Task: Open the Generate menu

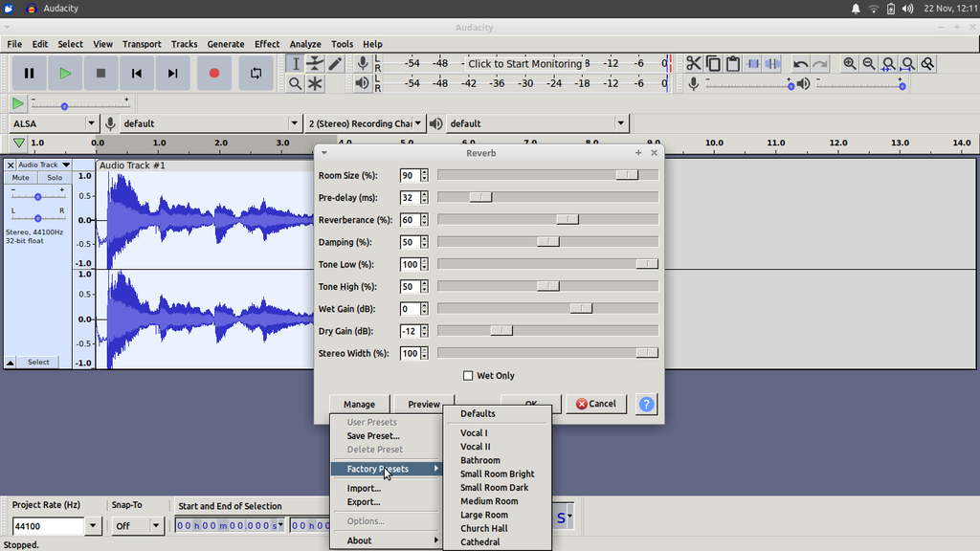Action: tap(226, 43)
